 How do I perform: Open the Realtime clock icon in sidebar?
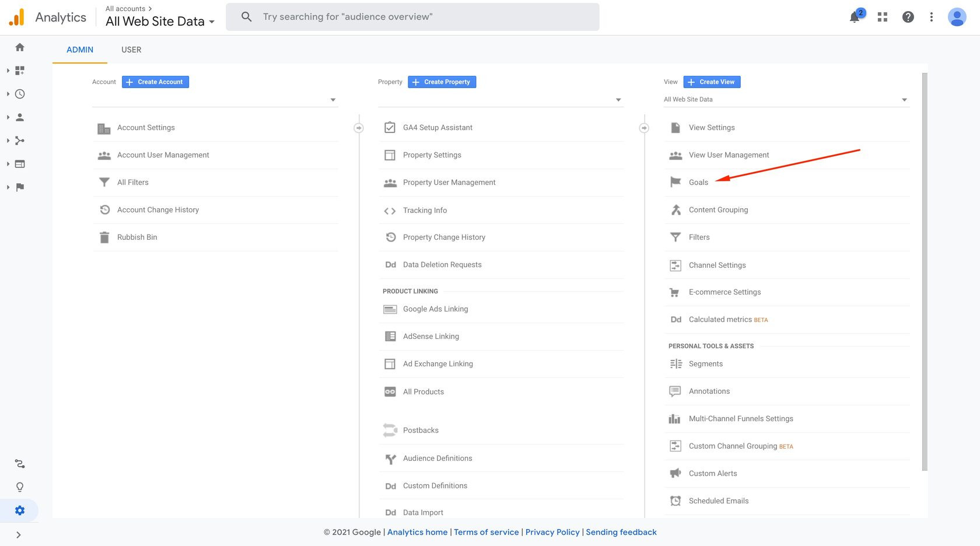[20, 94]
